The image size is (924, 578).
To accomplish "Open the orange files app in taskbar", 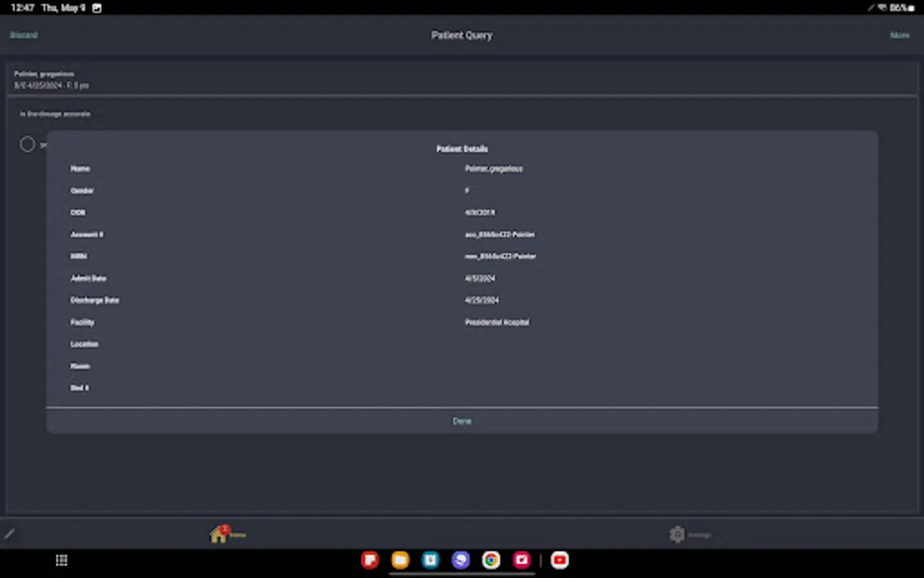I will tap(400, 561).
